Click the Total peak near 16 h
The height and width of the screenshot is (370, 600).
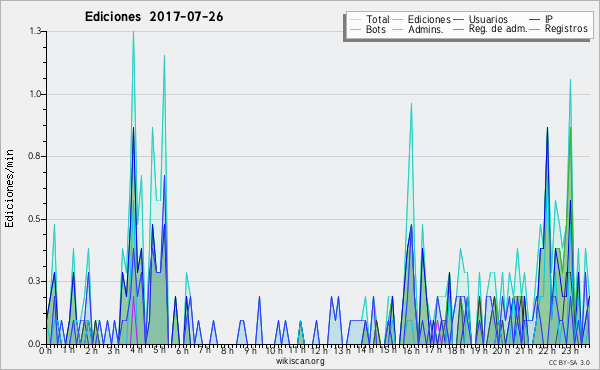411,104
